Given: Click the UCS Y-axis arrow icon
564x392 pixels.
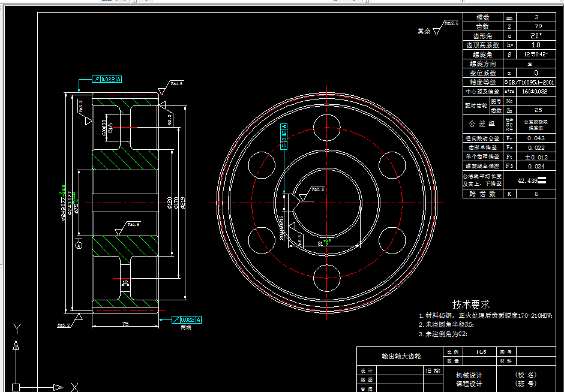Looking at the screenshot, I should [x=16, y=346].
